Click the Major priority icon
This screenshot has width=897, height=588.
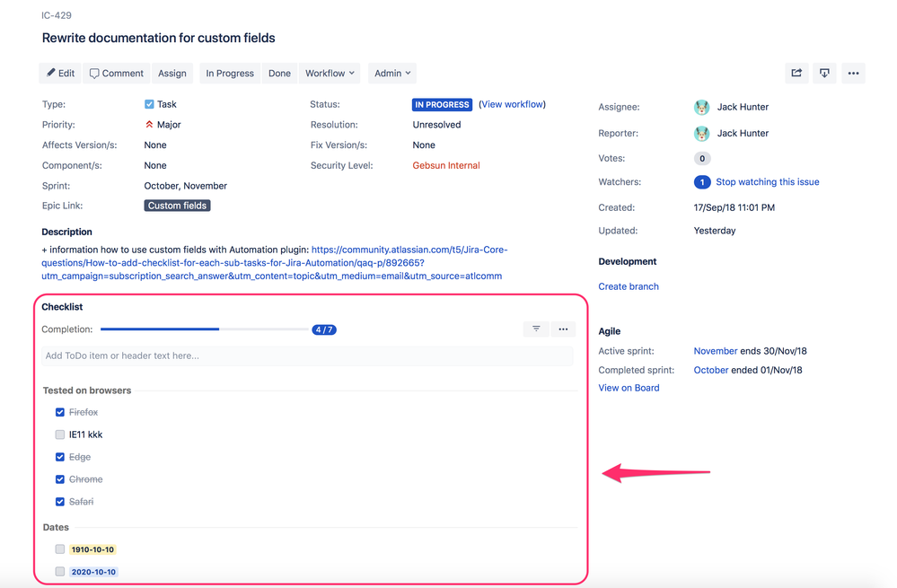(x=149, y=124)
